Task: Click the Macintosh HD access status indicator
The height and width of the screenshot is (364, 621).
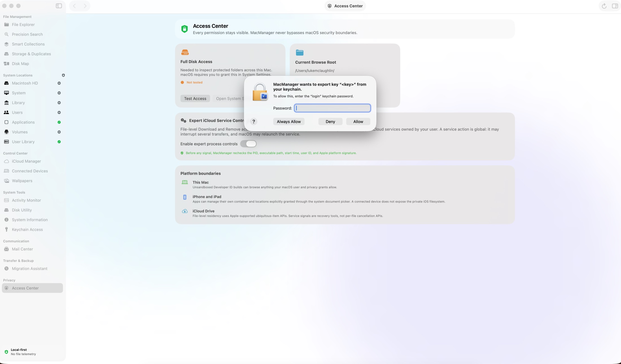Action: (x=59, y=83)
